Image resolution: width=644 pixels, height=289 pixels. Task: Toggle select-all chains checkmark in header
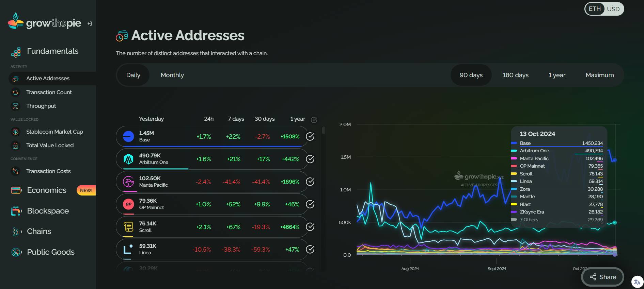pyautogui.click(x=314, y=120)
